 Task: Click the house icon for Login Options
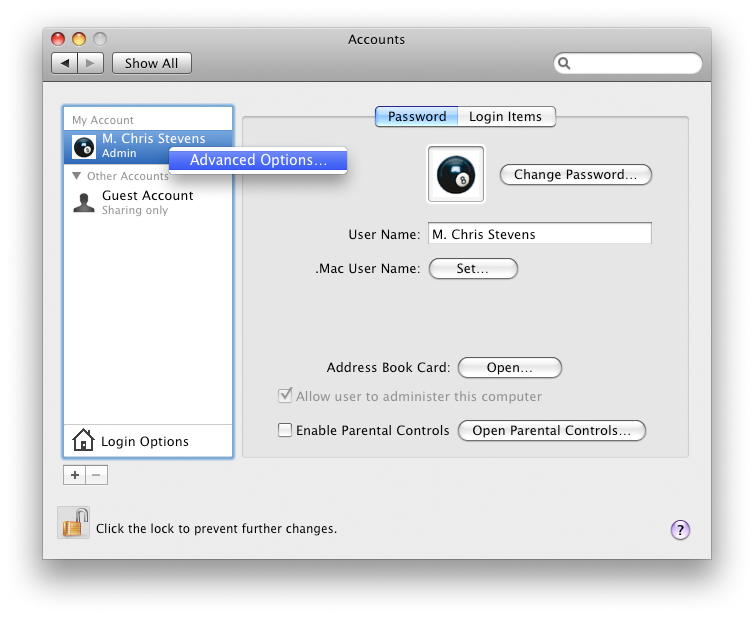[84, 441]
